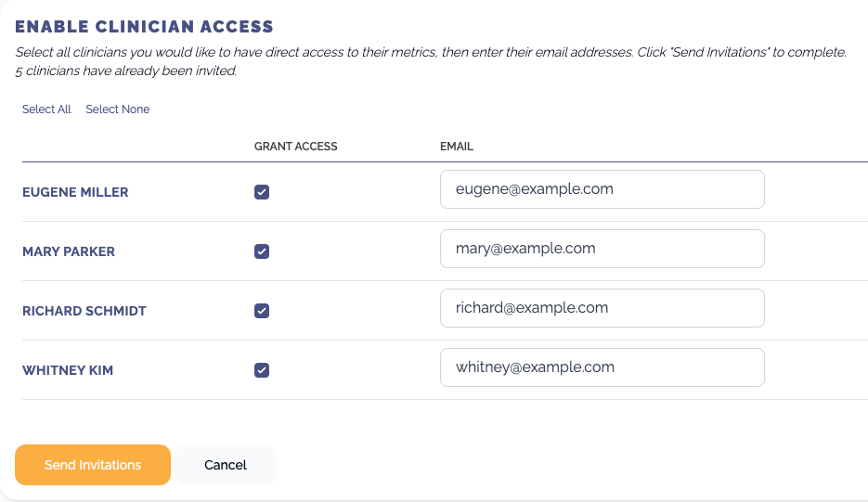Viewport: 868px width, 502px height.
Task: Click the eugene@example.com email field
Action: point(602,189)
